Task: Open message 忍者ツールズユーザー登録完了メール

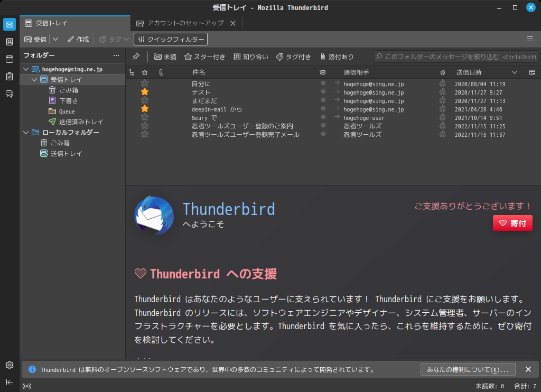Action: pyautogui.click(x=245, y=135)
